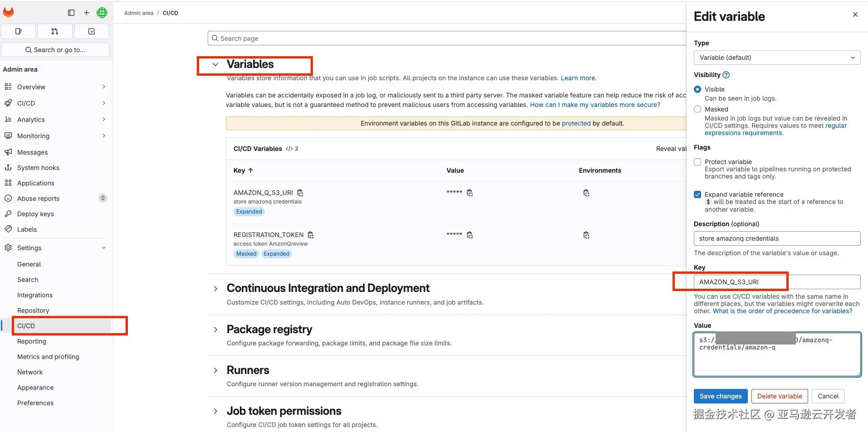Enable the Protect variable checkbox
Screen dimensions: 868x432
[697, 162]
